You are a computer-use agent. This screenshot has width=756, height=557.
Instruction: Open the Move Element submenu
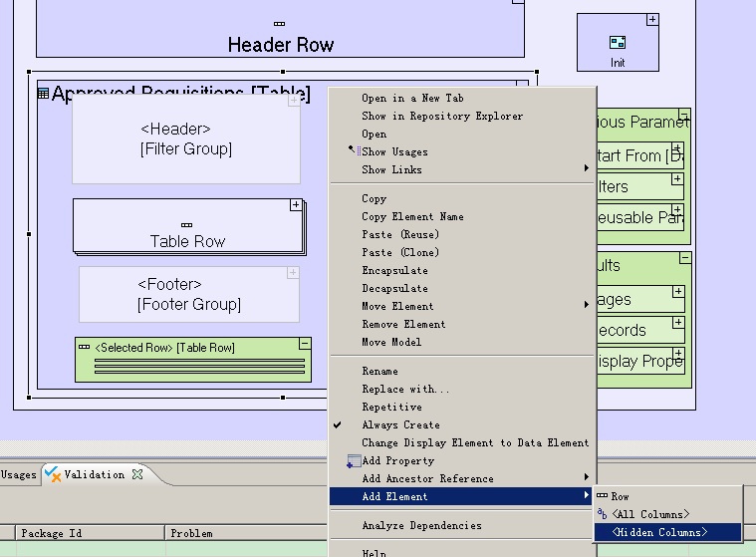(397, 306)
